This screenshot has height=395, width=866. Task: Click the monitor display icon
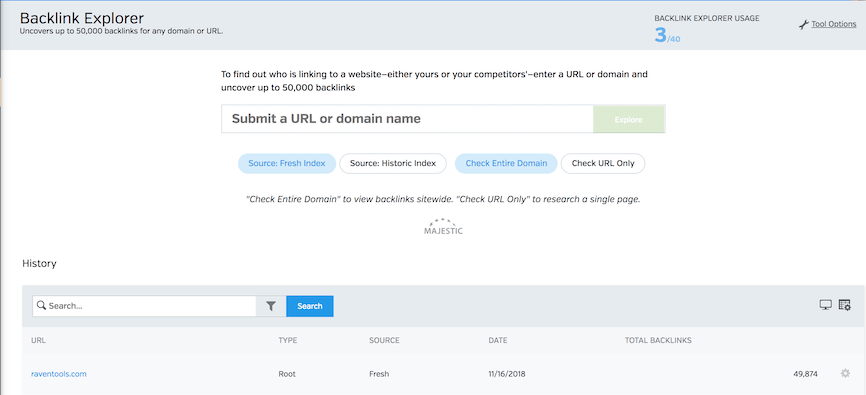tap(825, 305)
